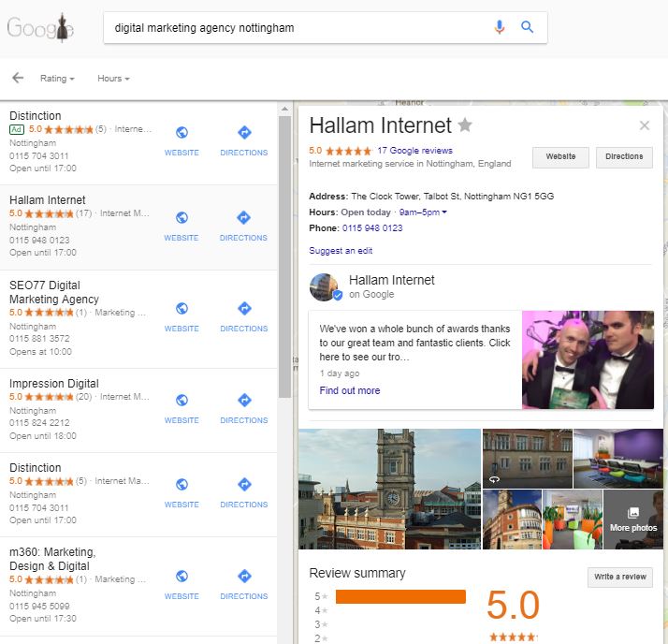Get directions icon for second Distinction listing (non-Ad)

pyautogui.click(x=244, y=485)
